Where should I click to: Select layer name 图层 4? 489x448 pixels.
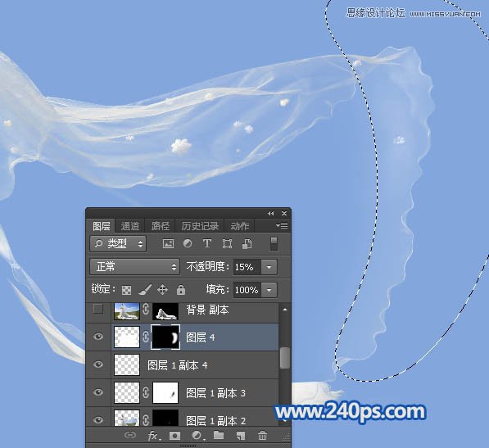coord(201,337)
